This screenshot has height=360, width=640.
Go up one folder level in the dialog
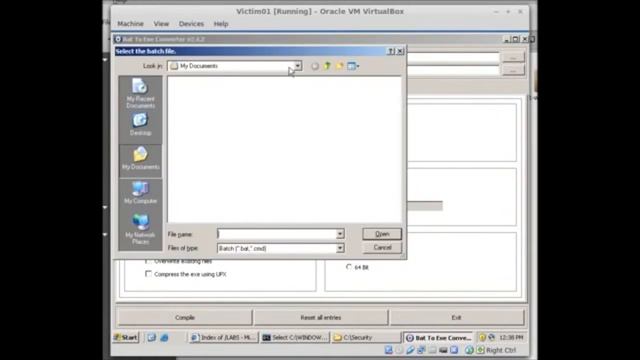point(327,66)
